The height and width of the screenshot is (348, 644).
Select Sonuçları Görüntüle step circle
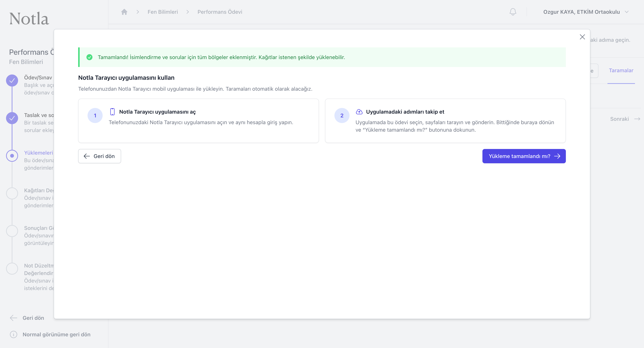12,231
